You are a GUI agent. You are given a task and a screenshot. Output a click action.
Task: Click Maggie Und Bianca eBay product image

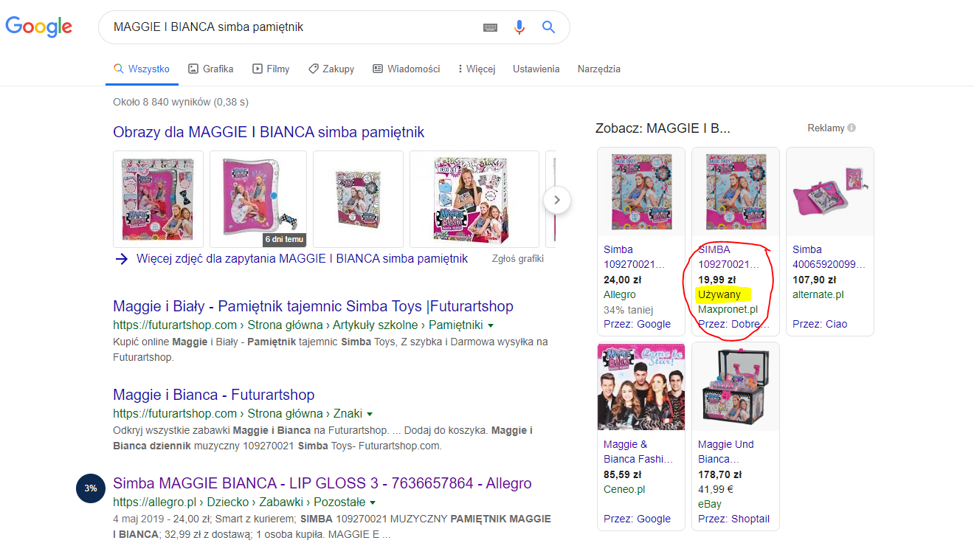click(x=736, y=387)
